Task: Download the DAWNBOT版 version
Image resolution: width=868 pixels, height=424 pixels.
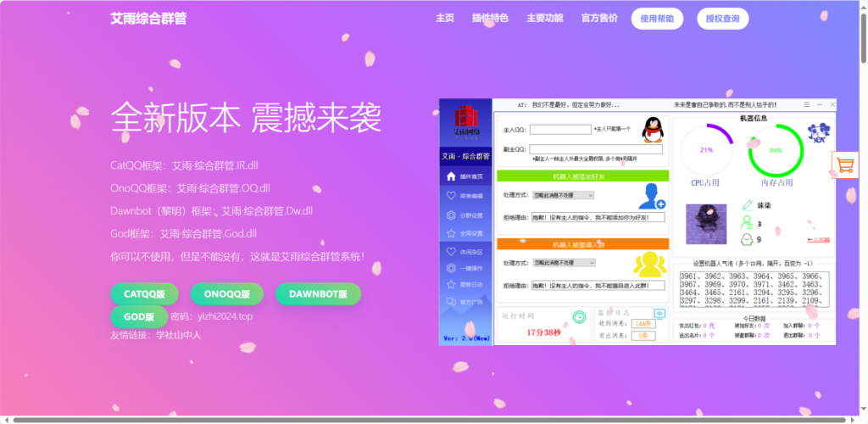Action: [319, 294]
